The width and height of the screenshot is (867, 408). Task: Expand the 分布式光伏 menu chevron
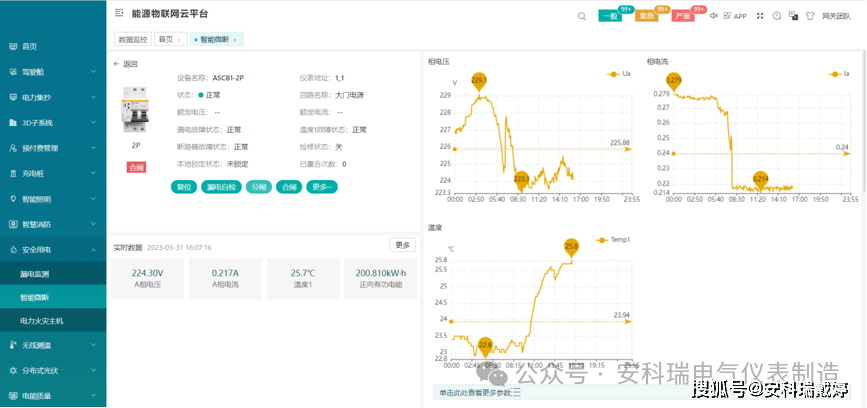pyautogui.click(x=93, y=370)
